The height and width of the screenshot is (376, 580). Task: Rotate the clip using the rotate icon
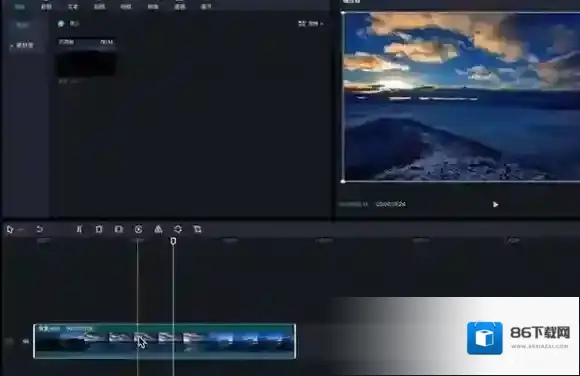(178, 229)
